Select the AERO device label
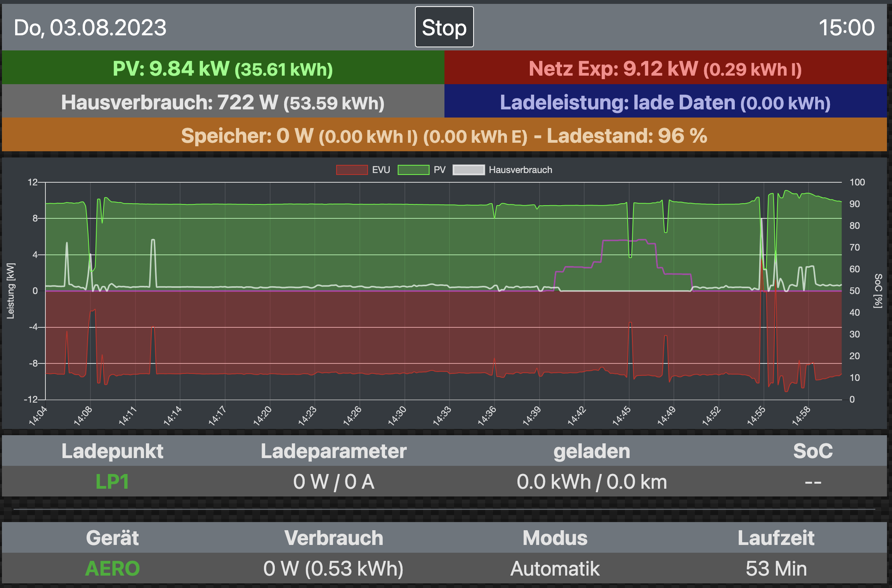 click(x=112, y=569)
